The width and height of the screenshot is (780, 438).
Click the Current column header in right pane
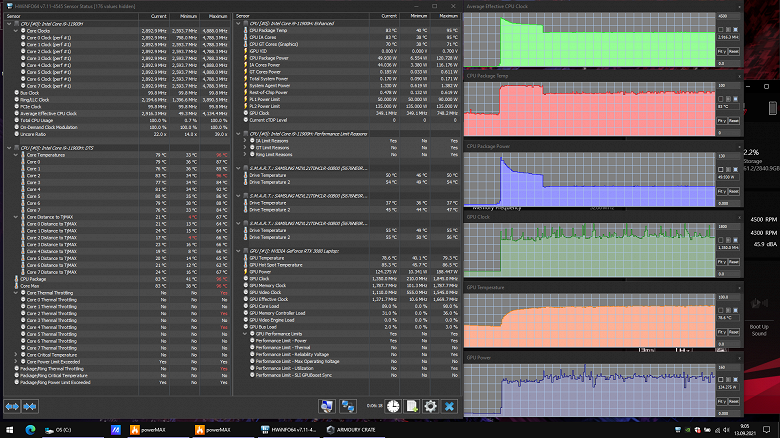tap(385, 16)
